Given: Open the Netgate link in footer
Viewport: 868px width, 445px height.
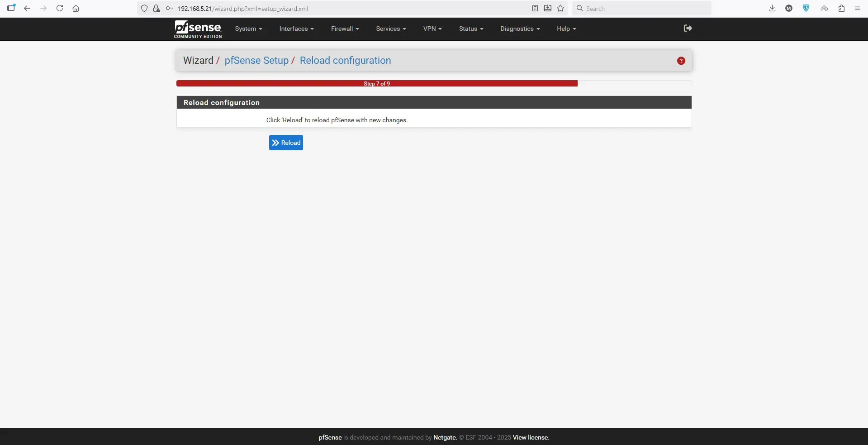Looking at the screenshot, I should [445, 437].
